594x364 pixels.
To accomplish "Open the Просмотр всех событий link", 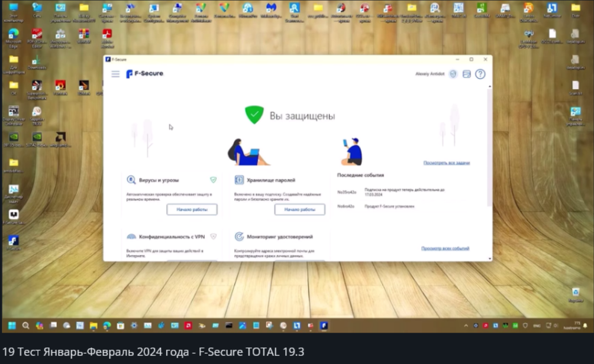I will point(445,248).
